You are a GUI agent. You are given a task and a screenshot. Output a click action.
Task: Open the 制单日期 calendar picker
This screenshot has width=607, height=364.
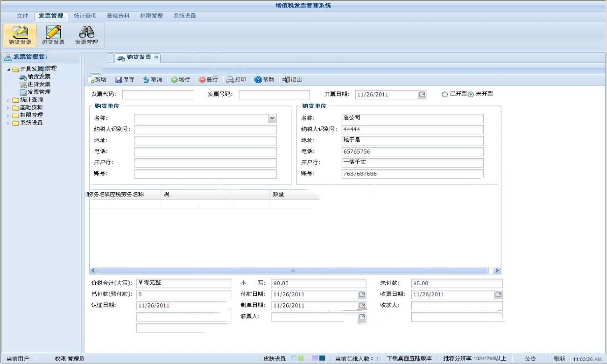tap(362, 305)
